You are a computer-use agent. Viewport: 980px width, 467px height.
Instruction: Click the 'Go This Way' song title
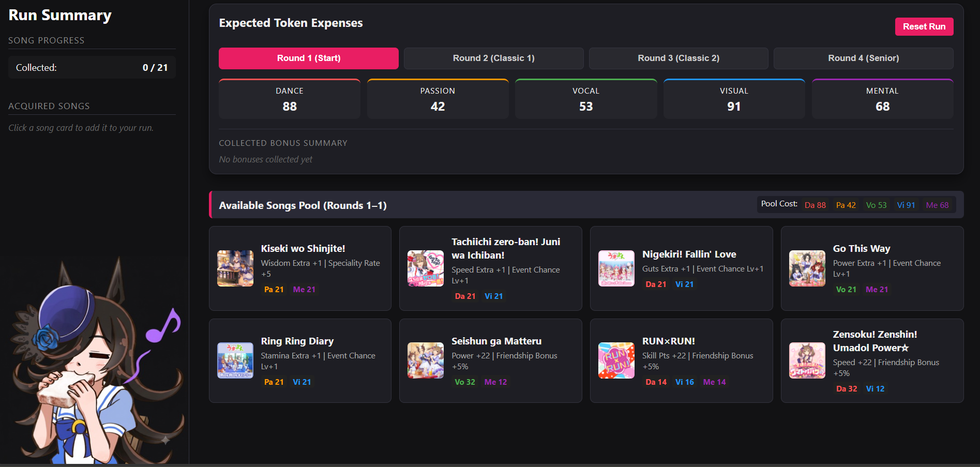click(862, 249)
